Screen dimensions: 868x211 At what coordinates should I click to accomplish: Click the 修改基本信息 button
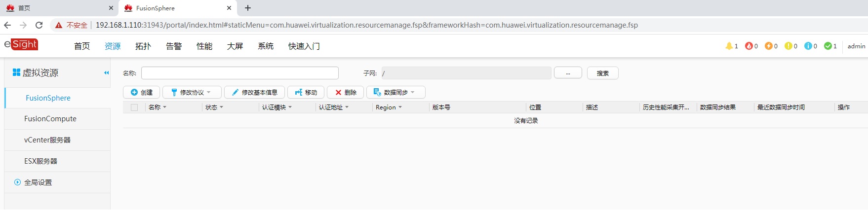(x=255, y=92)
